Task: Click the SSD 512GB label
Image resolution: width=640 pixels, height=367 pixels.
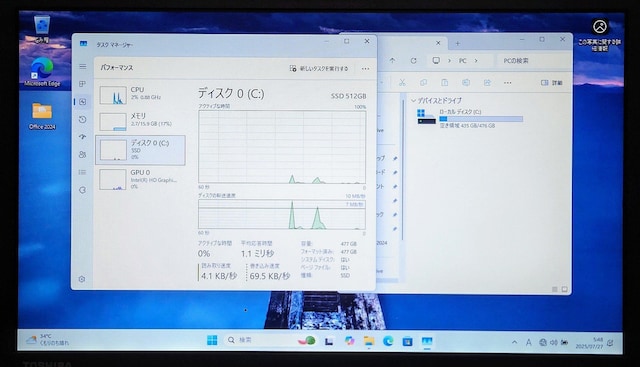Action: tap(348, 96)
